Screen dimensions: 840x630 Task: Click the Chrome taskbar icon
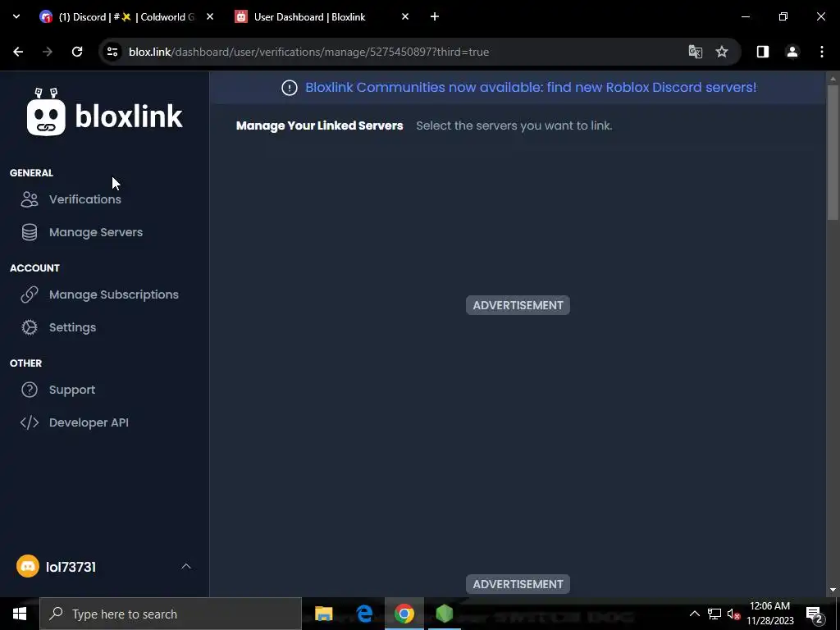click(x=404, y=614)
